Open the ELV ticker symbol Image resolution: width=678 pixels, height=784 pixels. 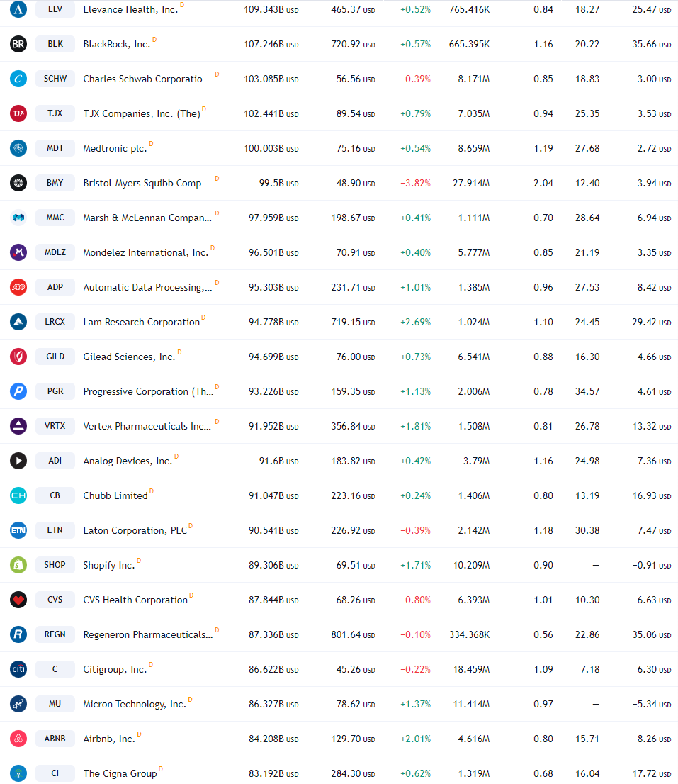[x=55, y=9]
